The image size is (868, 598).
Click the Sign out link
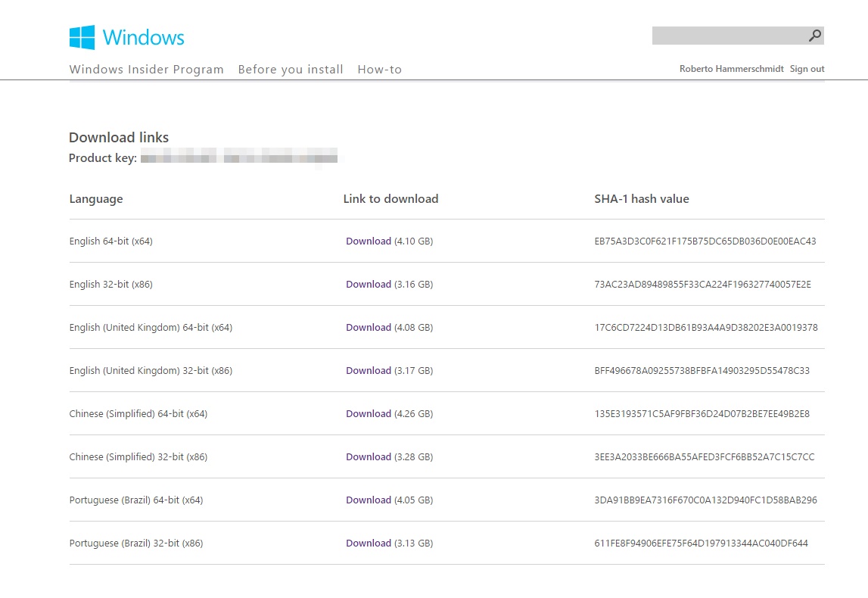click(x=807, y=69)
